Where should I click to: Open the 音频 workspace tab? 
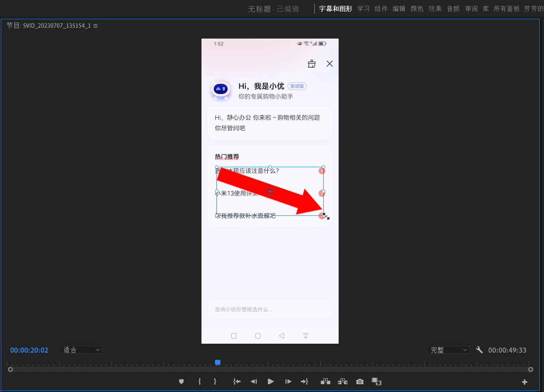coord(453,8)
